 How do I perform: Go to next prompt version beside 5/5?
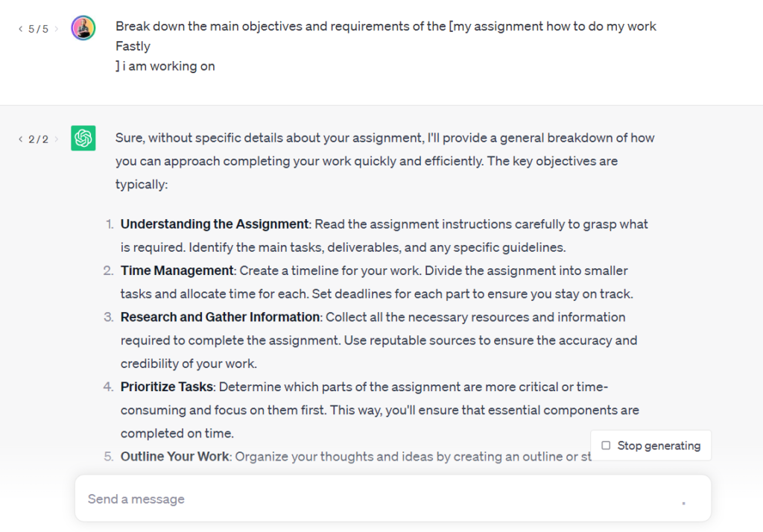[57, 29]
